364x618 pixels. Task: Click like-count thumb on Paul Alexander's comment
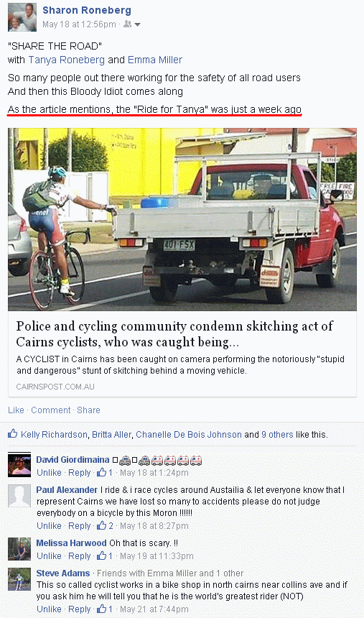pyautogui.click(x=102, y=525)
